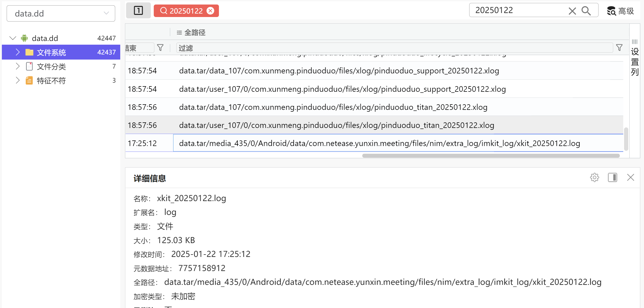Collapse the data.dd tree root

point(13,38)
